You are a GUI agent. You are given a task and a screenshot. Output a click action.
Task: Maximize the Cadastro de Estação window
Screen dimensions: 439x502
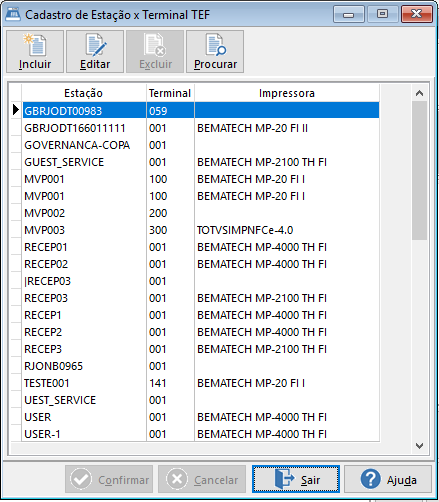click(x=382, y=14)
